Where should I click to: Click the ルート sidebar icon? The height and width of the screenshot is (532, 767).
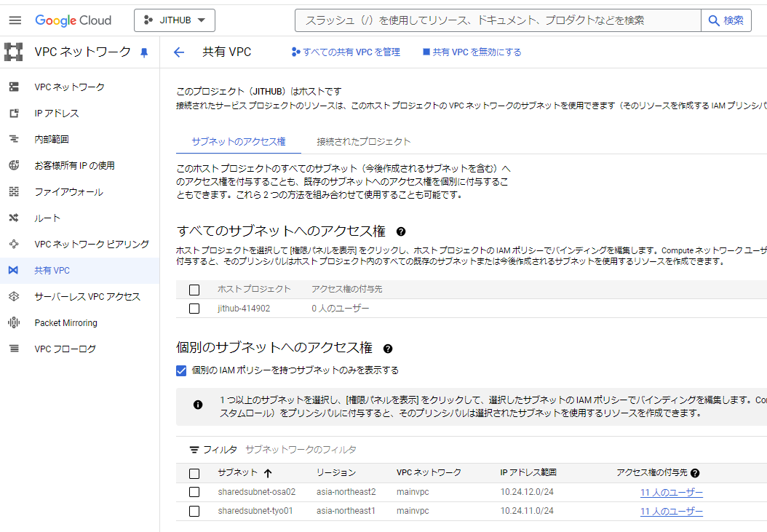13,218
